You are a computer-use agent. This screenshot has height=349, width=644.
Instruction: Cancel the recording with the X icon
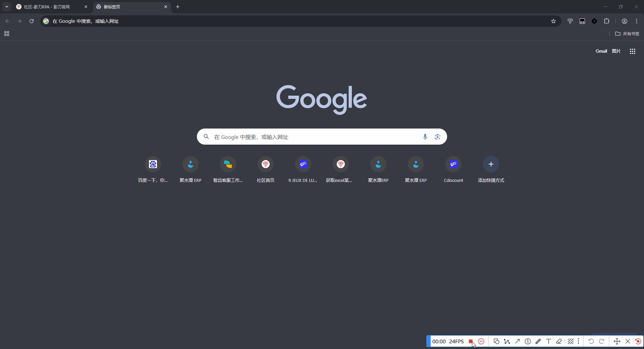pos(628,341)
